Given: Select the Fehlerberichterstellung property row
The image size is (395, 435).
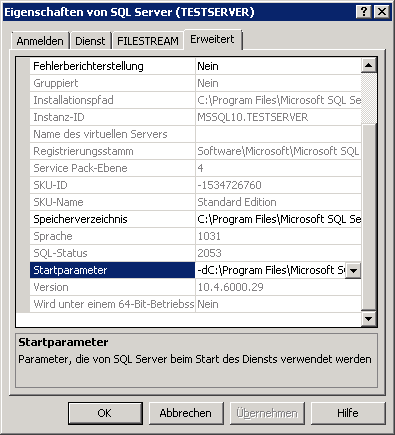Looking at the screenshot, I should click(x=196, y=66).
